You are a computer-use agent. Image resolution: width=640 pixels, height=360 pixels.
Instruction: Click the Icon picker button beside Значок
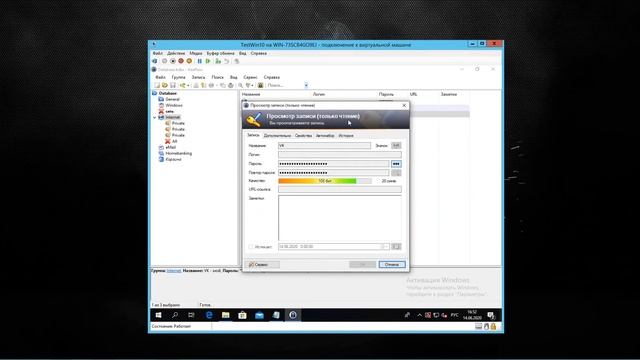pyautogui.click(x=396, y=145)
